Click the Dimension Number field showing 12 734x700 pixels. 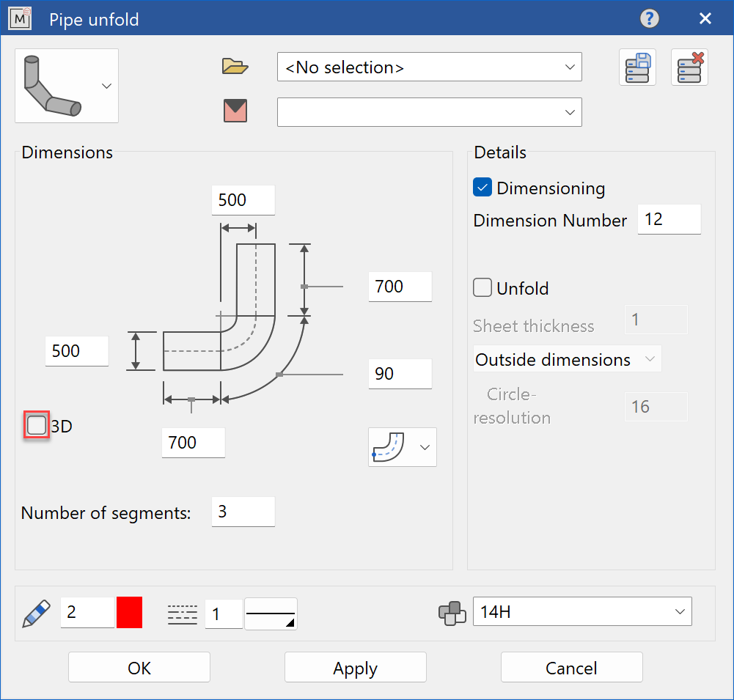(x=669, y=219)
